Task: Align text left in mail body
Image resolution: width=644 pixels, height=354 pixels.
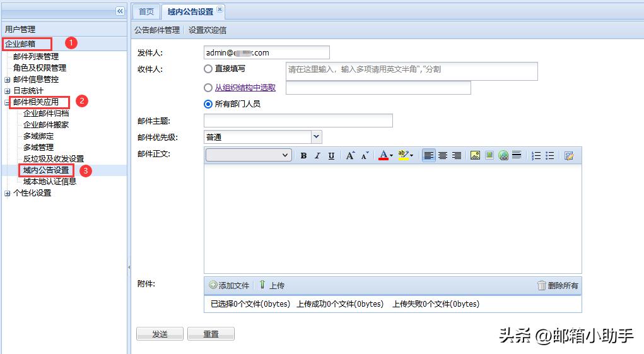Action: (x=428, y=156)
